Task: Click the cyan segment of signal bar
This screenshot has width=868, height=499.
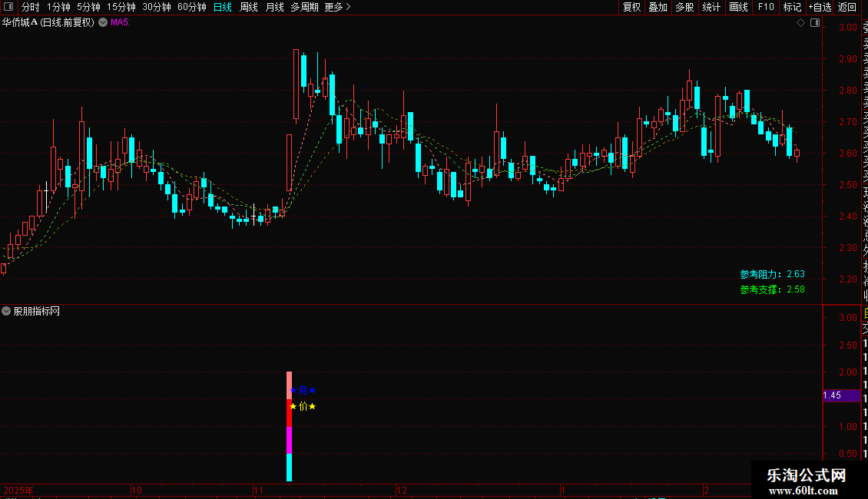Action: click(x=289, y=468)
